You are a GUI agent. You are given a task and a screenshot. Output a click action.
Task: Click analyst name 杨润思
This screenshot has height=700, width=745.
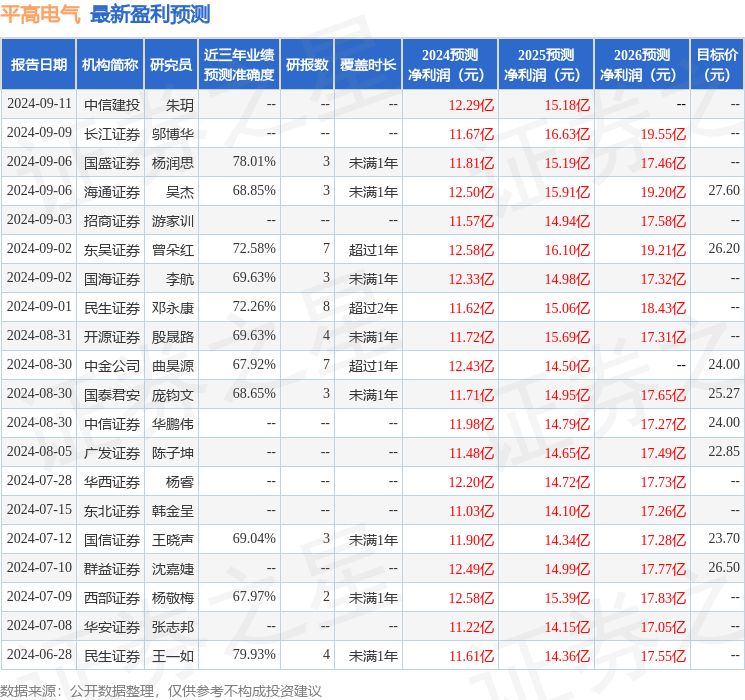(x=173, y=163)
